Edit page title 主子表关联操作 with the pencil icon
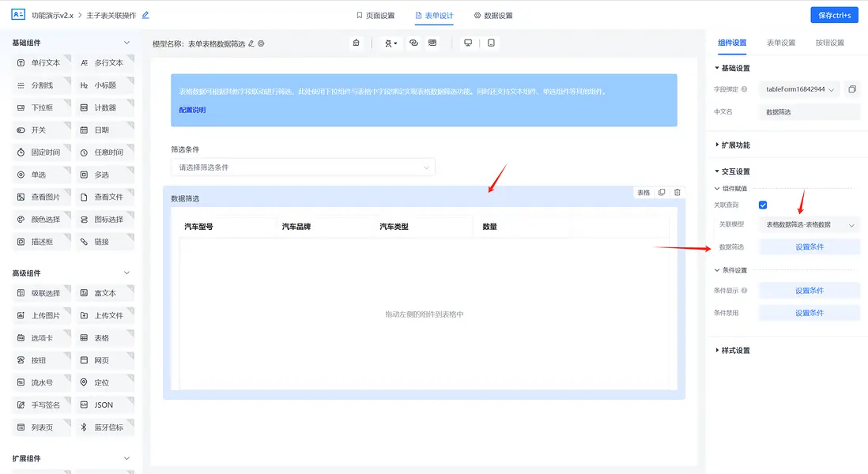The image size is (868, 474). coord(145,15)
